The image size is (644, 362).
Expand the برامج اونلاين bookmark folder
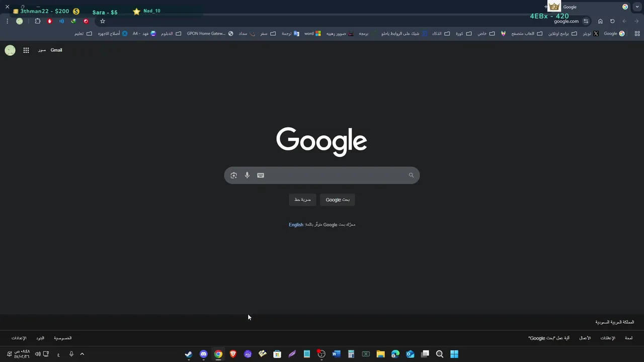point(562,34)
